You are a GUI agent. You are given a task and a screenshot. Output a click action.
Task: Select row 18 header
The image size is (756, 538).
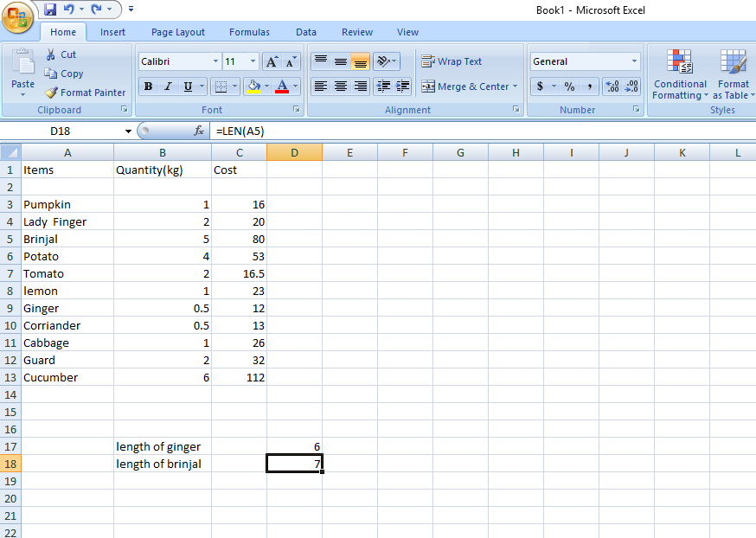click(x=10, y=464)
